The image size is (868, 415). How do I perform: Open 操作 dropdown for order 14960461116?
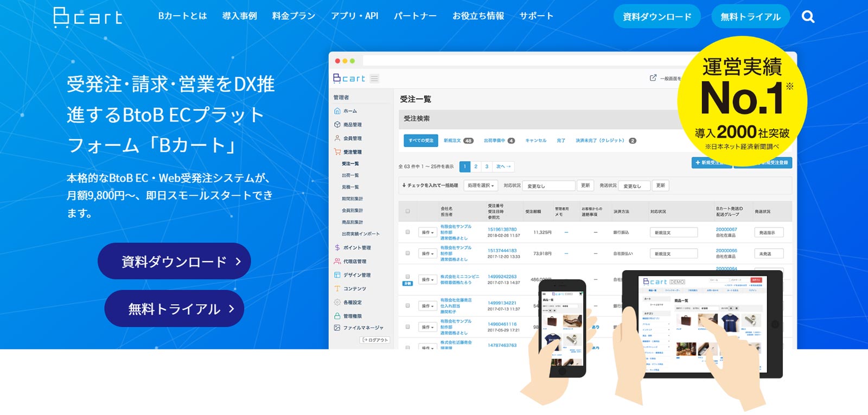[x=428, y=327]
